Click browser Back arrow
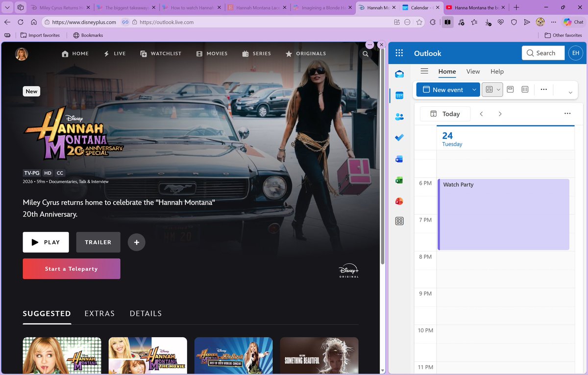This screenshot has height=375, width=588. pos(7,22)
